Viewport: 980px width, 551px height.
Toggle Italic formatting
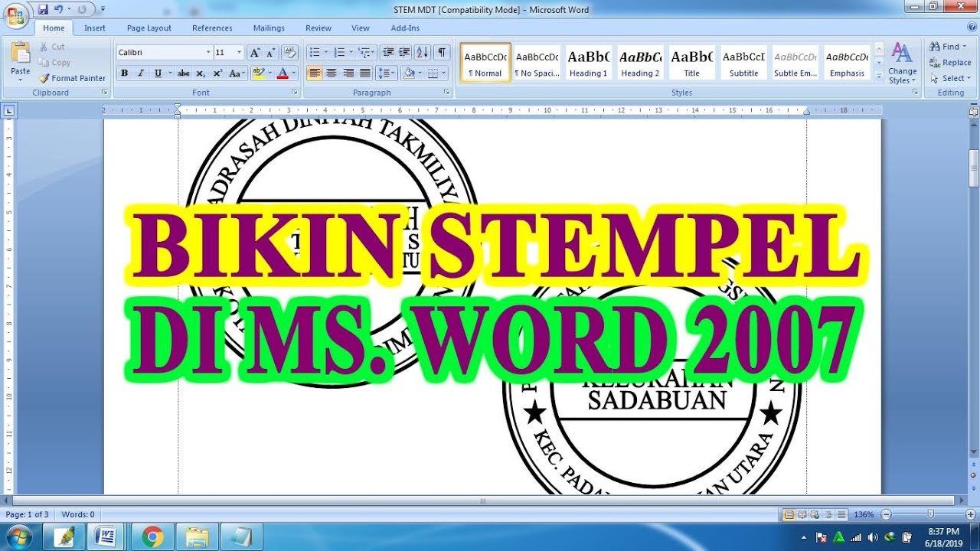tap(141, 73)
